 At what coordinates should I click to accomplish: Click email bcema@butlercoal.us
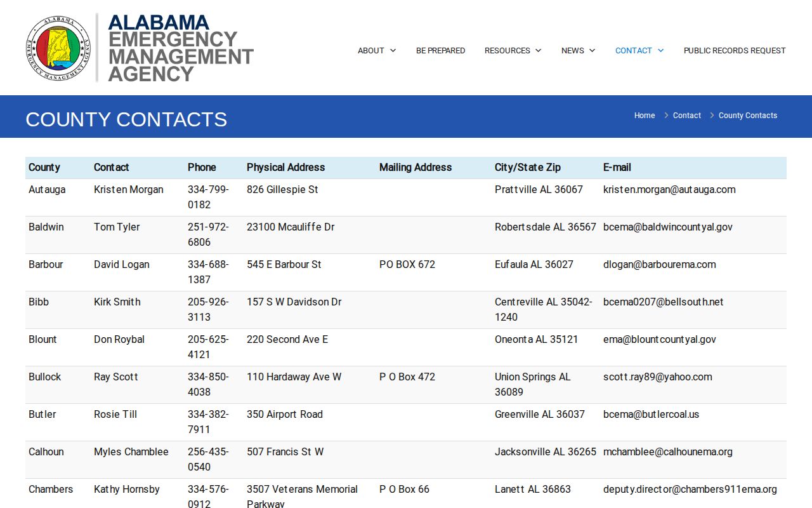click(652, 415)
